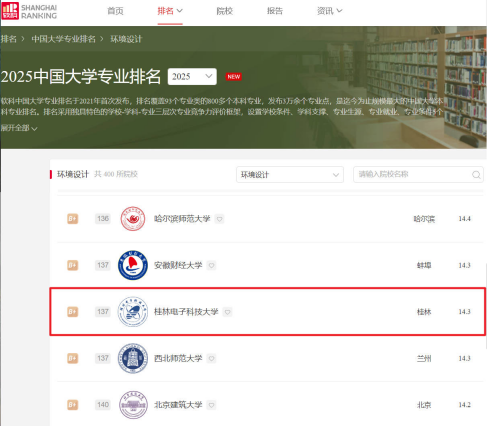
Task: Favorite 西北师范大学 with heart icon
Action: 211,359
